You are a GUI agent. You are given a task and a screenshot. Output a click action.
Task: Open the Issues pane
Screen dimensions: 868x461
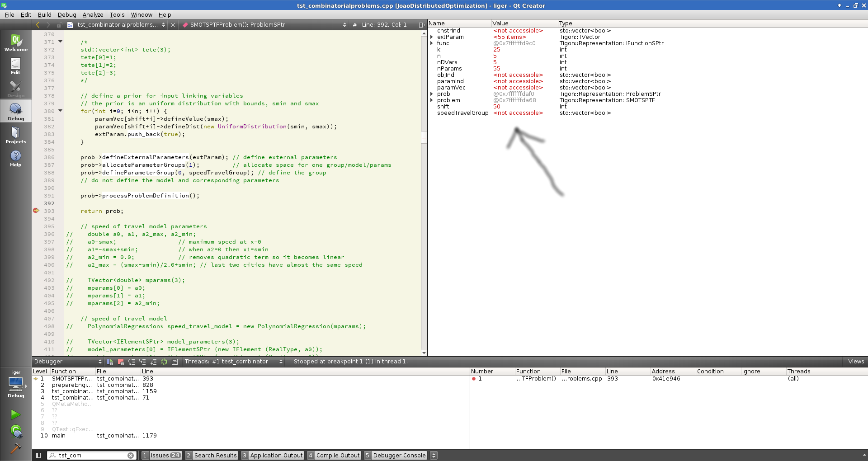161,455
